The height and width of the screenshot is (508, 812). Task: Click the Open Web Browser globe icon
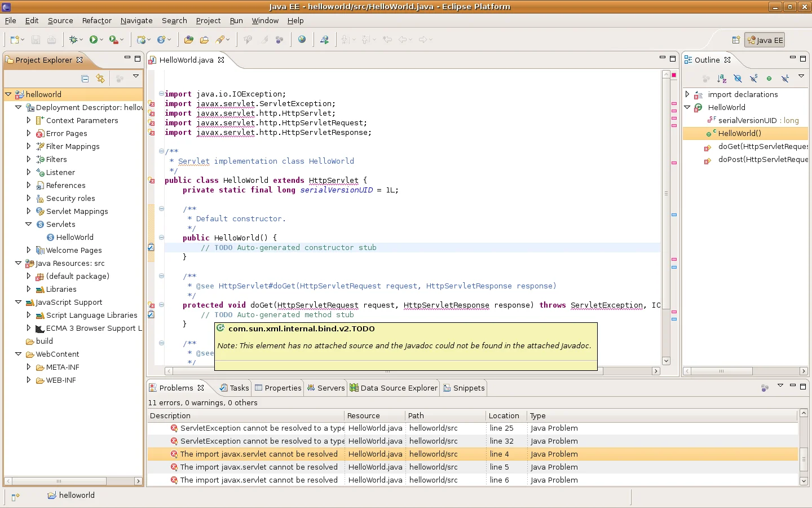pyautogui.click(x=302, y=40)
